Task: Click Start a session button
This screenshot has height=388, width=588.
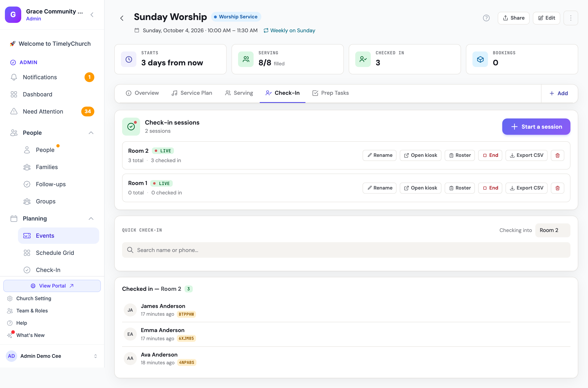Action: (536, 127)
